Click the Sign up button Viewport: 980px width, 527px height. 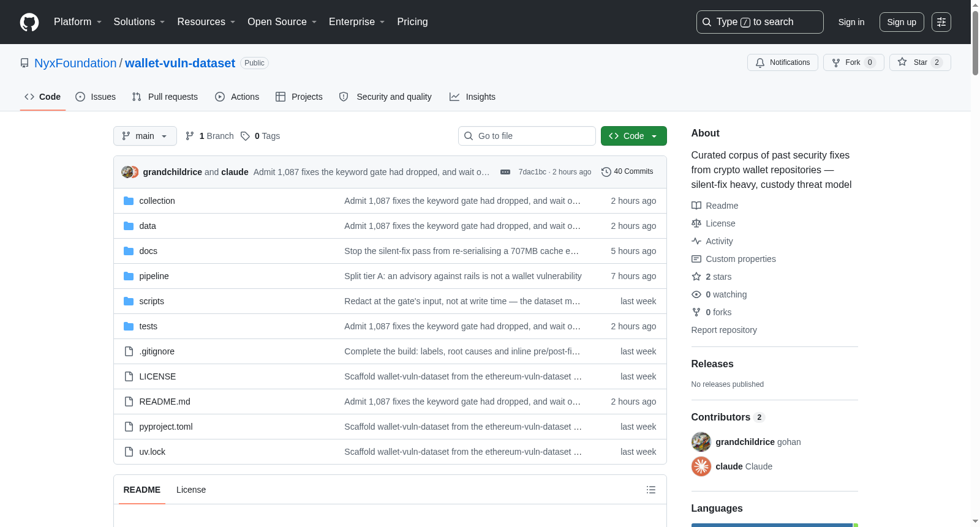pos(902,22)
